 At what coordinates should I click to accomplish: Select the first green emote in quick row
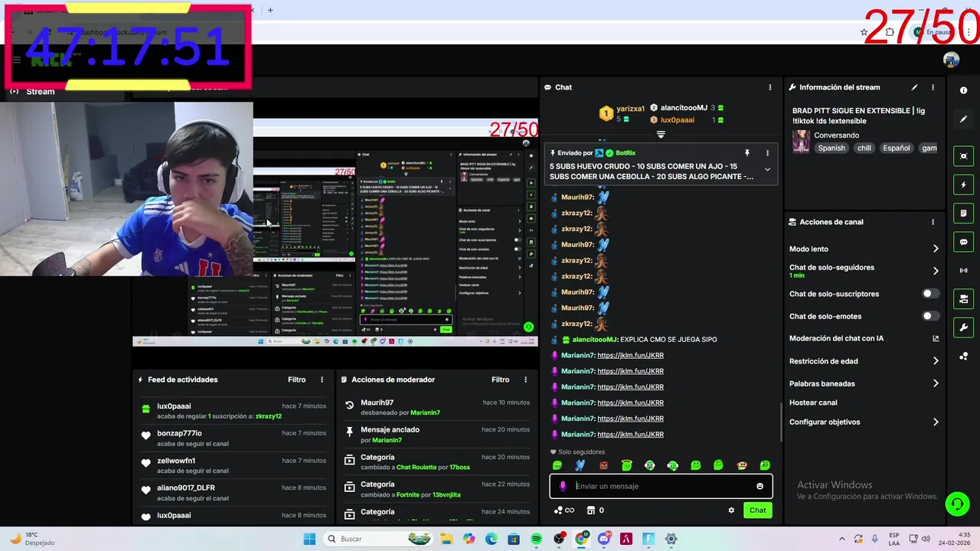pyautogui.click(x=557, y=465)
